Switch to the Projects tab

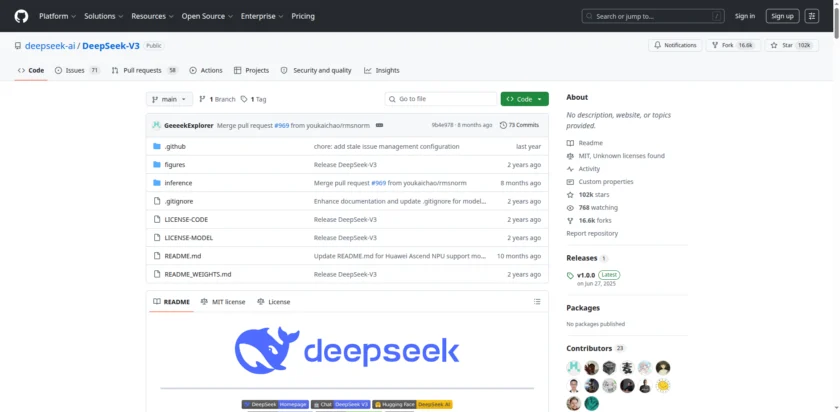pos(251,70)
